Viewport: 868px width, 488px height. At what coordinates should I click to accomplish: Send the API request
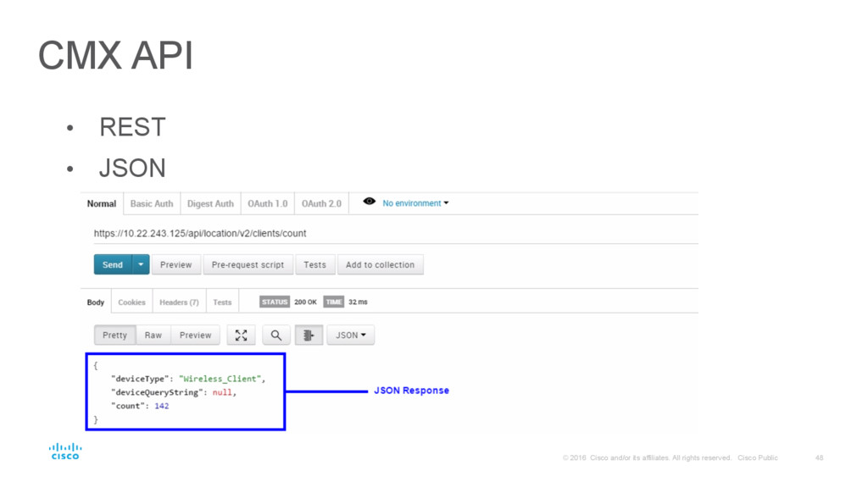click(x=113, y=264)
